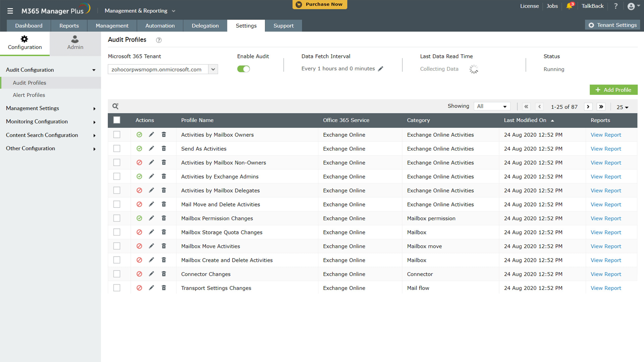This screenshot has width=644, height=362.
Task: Turn off the Enable Audit toggle
Action: (x=244, y=69)
